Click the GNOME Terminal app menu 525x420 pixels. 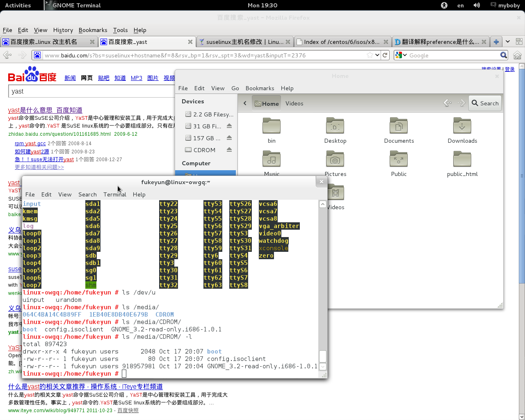click(73, 5)
